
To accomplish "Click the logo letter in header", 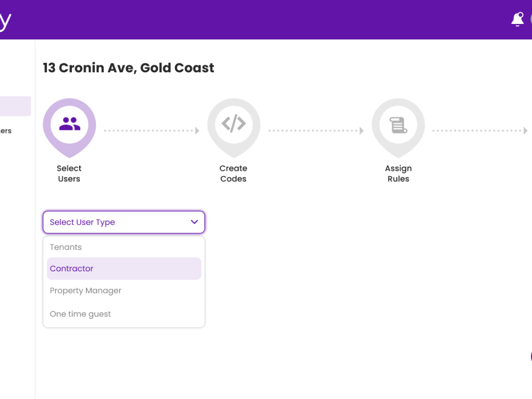I will pos(5,22).
